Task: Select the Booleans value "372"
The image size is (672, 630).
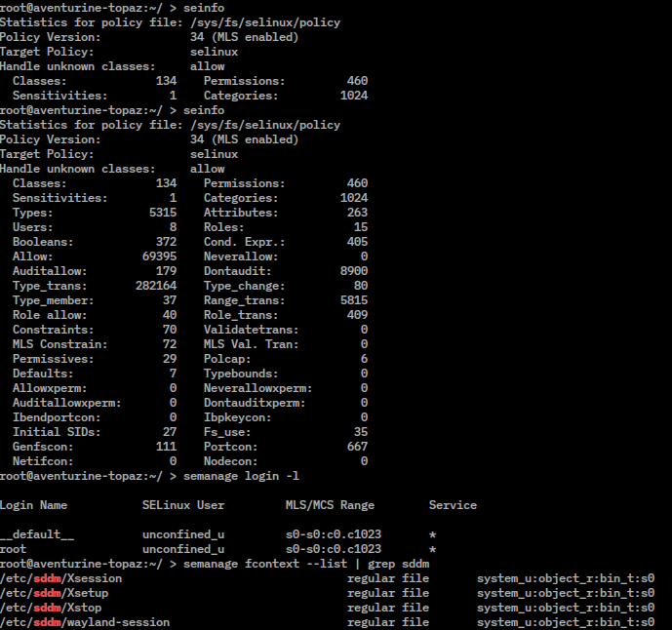Action: pyautogui.click(x=166, y=242)
